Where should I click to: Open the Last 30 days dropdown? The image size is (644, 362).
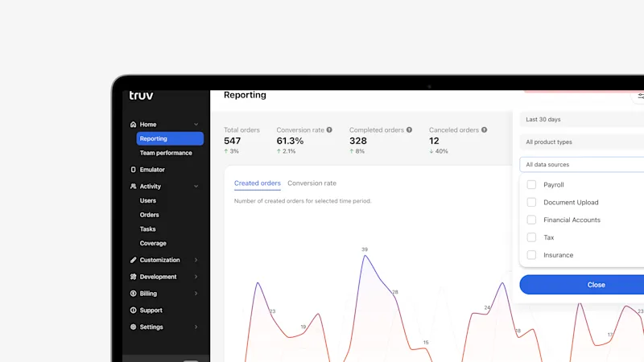coord(581,119)
